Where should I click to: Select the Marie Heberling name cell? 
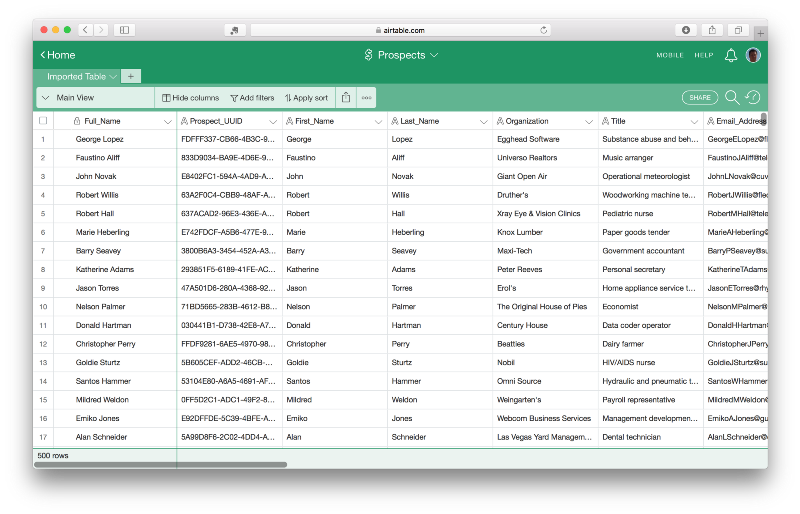115,232
